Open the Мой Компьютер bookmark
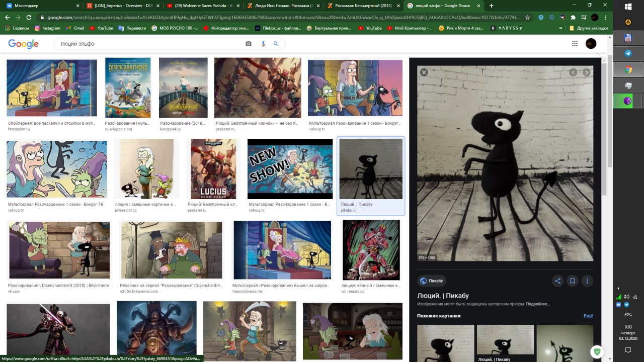644x362 pixels. tap(409, 28)
